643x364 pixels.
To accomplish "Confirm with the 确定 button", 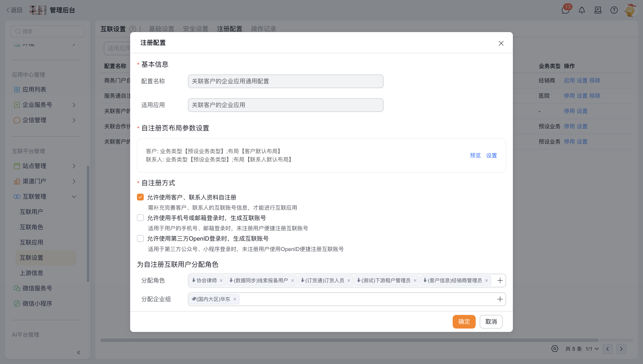I will coord(464,322).
